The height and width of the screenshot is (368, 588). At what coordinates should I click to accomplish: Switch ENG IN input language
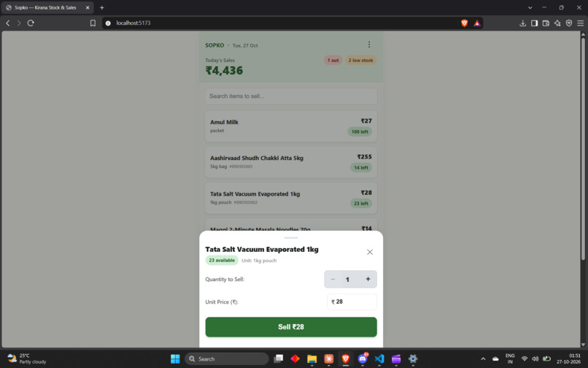510,359
